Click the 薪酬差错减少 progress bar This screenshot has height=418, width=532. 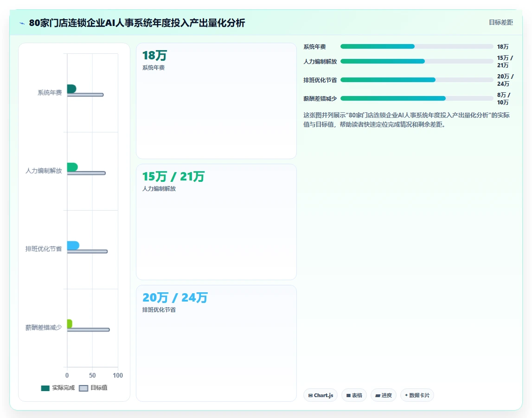point(417,98)
